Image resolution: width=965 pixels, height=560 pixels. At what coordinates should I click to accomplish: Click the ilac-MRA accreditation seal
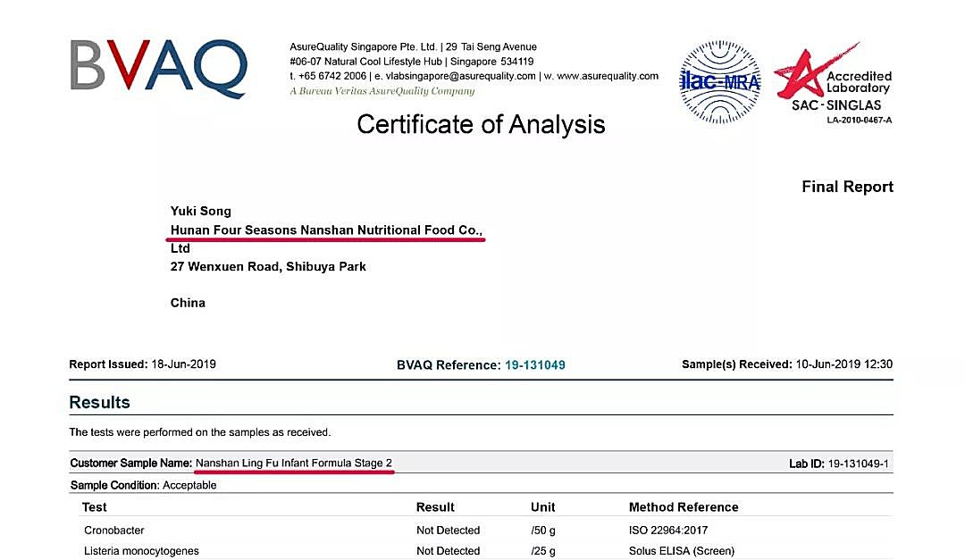tap(719, 82)
